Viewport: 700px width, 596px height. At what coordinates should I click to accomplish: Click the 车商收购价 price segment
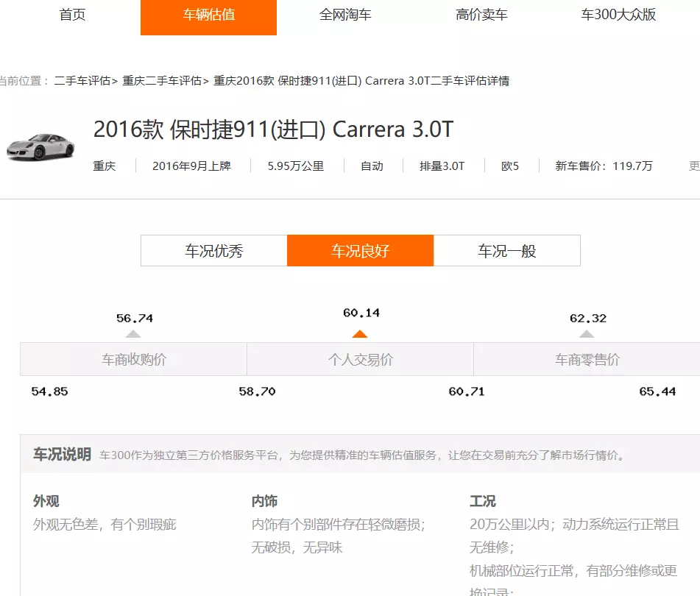pyautogui.click(x=133, y=359)
